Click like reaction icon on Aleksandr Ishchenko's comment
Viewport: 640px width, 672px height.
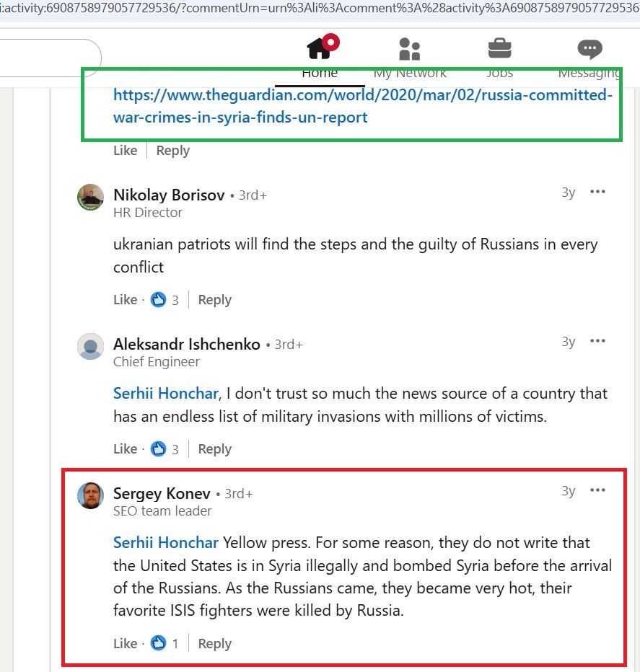(x=159, y=449)
